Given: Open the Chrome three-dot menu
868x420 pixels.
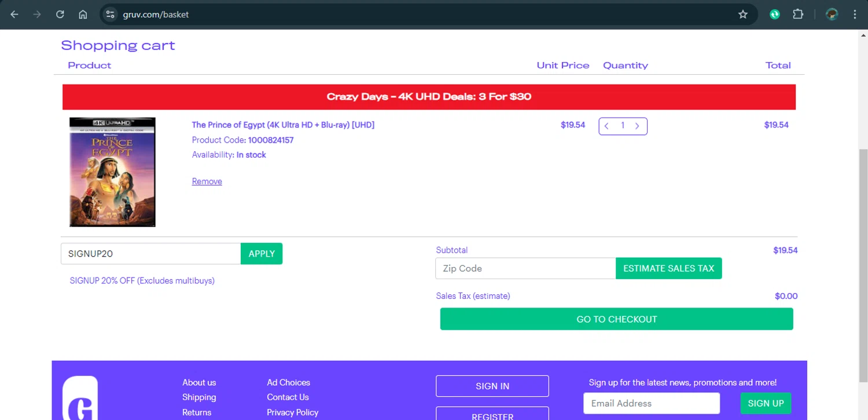Looking at the screenshot, I should tap(855, 14).
